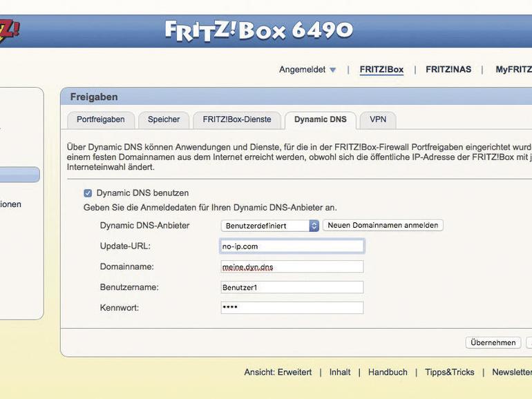Focus the Update-URL input field
This screenshot has height=399, width=532.
pos(292,246)
